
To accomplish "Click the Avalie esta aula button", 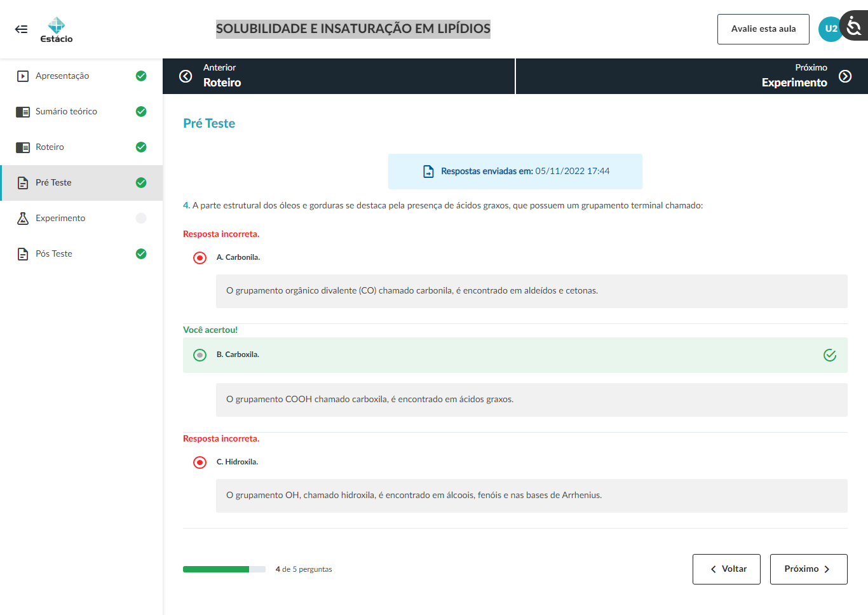I will click(763, 29).
